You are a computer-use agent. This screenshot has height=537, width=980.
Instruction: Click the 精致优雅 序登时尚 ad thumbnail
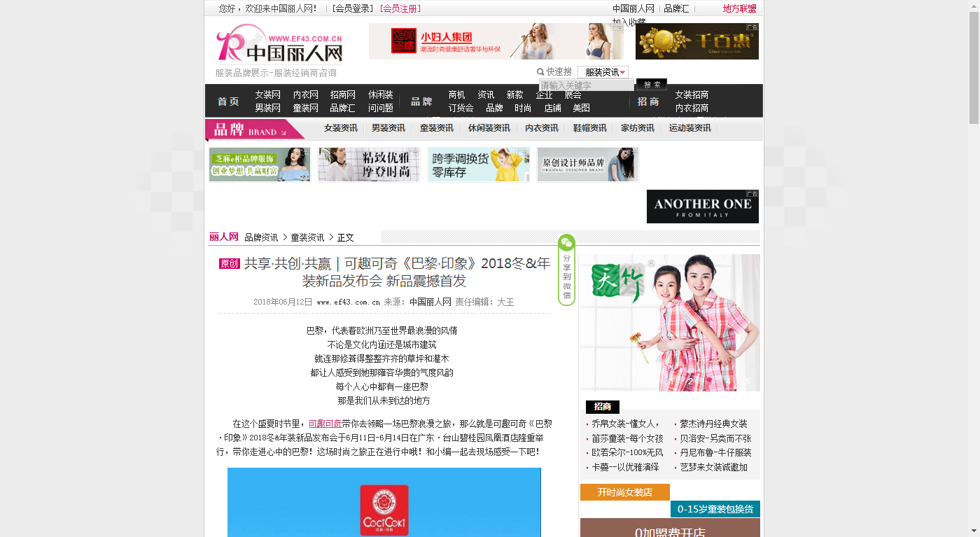369,165
